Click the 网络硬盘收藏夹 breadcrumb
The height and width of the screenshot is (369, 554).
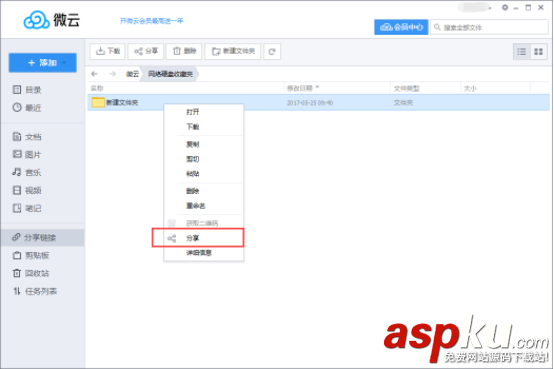pyautogui.click(x=170, y=74)
